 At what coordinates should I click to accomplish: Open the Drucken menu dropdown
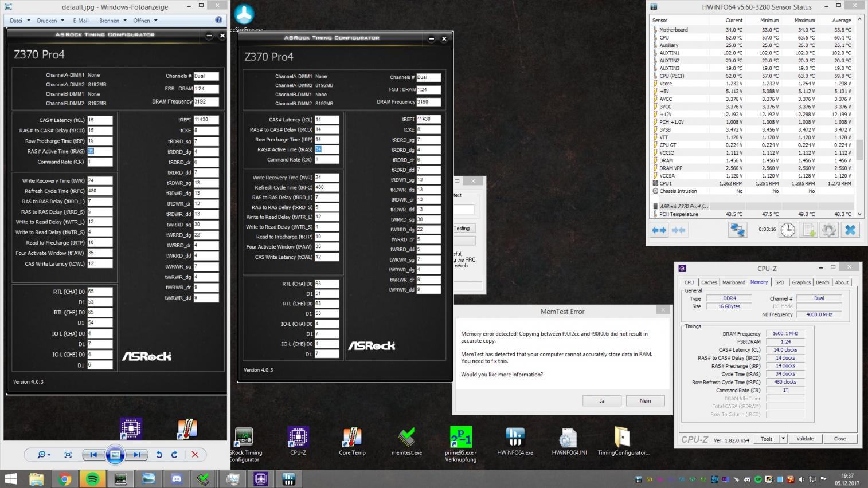50,21
